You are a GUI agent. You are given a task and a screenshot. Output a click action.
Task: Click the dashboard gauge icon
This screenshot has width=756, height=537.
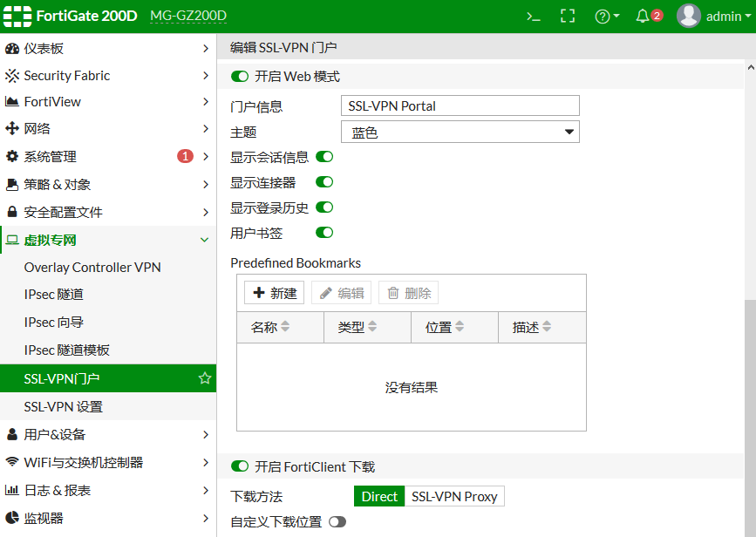coord(12,48)
